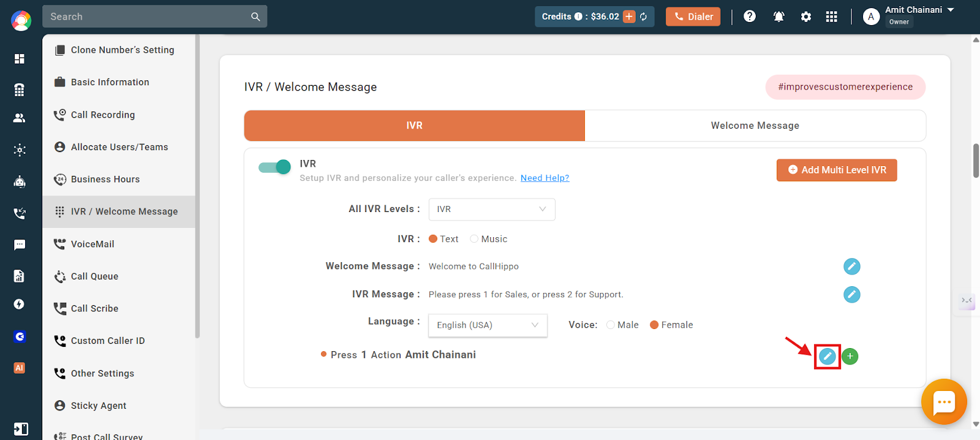Open Custom Caller ID settings
The height and width of the screenshot is (440, 980).
coord(119,341)
